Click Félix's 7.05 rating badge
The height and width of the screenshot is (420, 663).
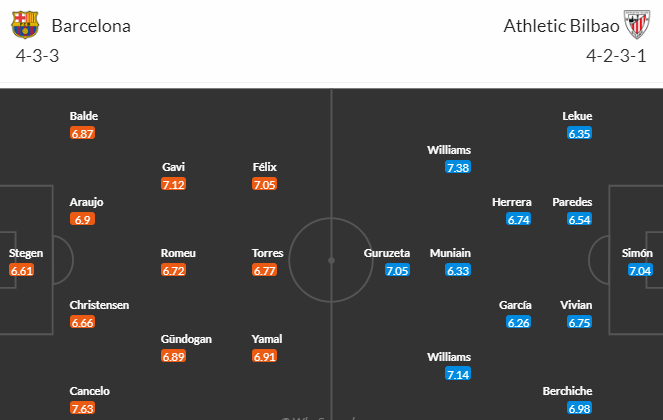pos(264,184)
